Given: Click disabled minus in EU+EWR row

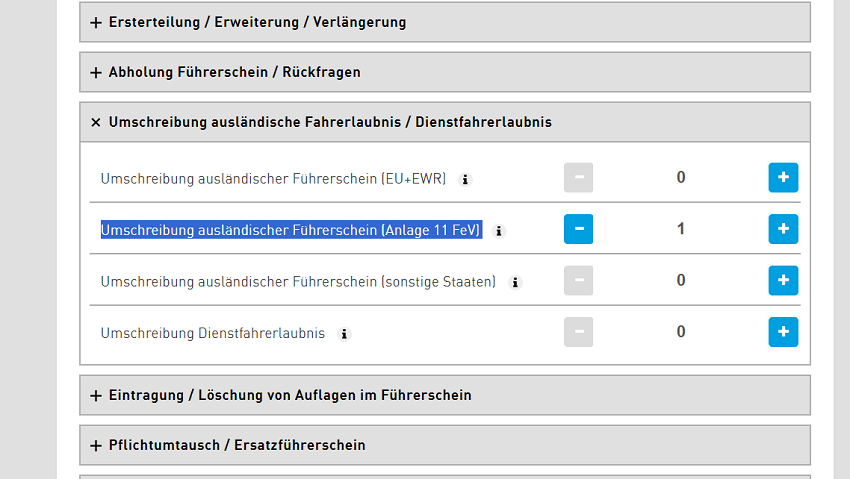Looking at the screenshot, I should tap(578, 178).
